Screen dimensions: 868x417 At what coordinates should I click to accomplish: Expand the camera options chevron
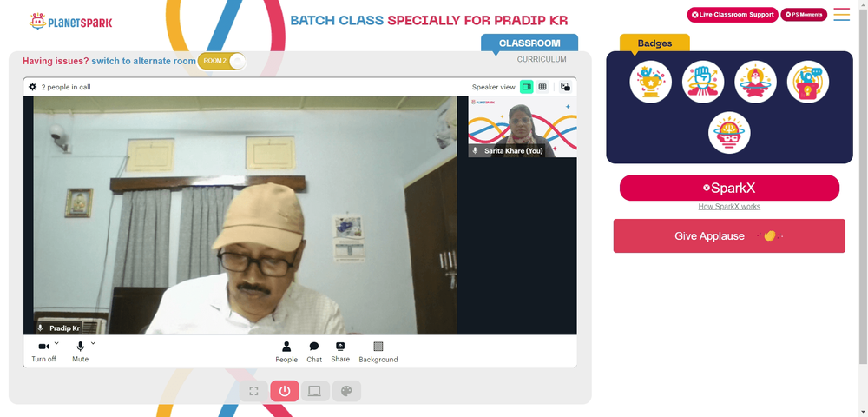click(56, 343)
